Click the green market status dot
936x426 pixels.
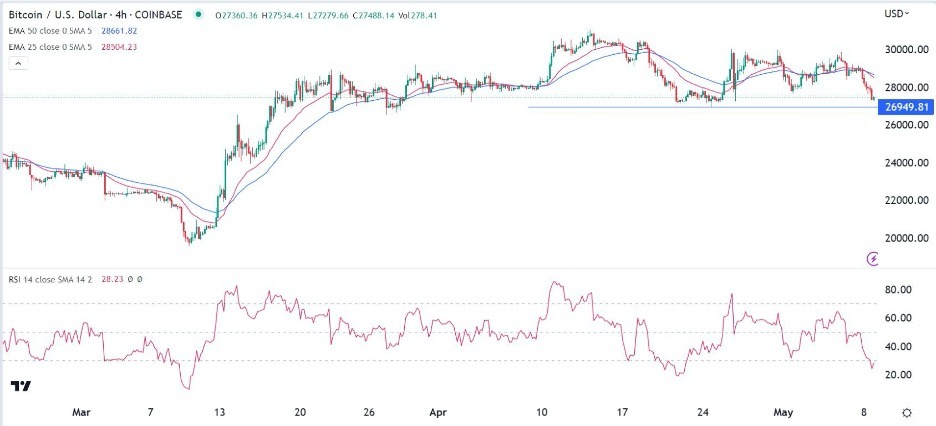click(199, 14)
